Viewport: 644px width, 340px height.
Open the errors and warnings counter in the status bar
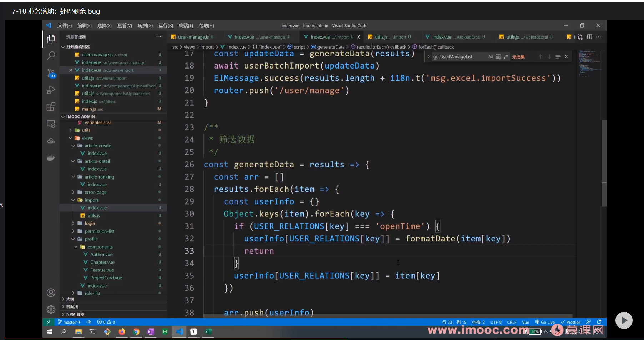pos(106,322)
